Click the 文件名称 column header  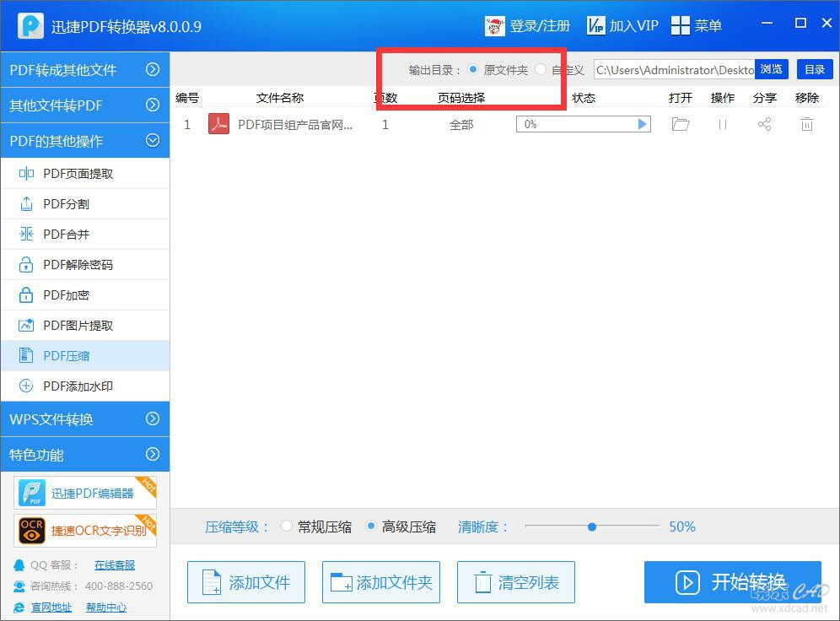[x=280, y=98]
